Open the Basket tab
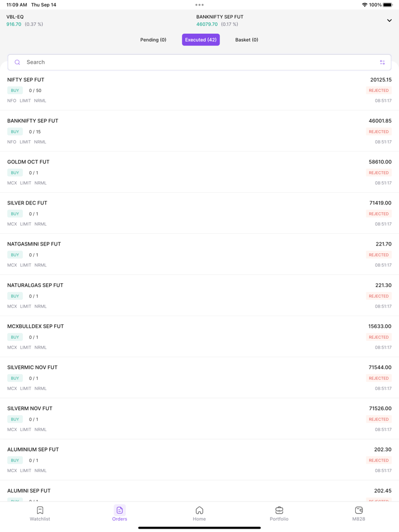 (x=246, y=39)
